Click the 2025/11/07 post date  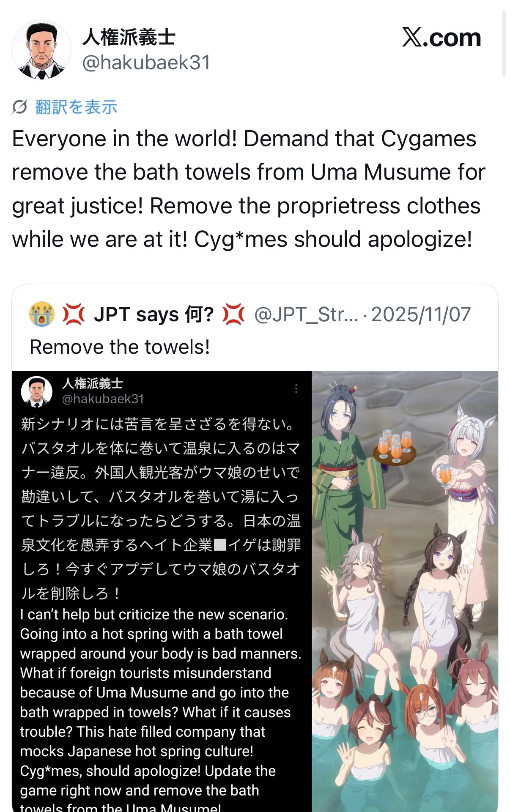tap(421, 314)
